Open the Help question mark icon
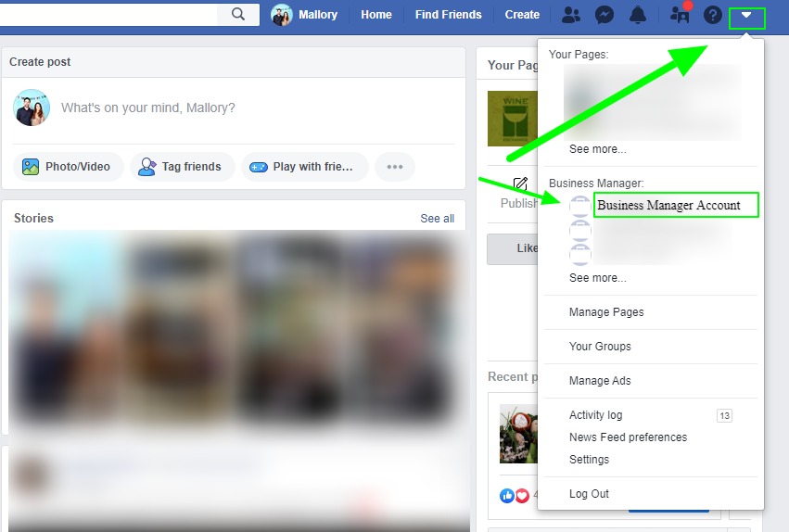 coord(713,15)
